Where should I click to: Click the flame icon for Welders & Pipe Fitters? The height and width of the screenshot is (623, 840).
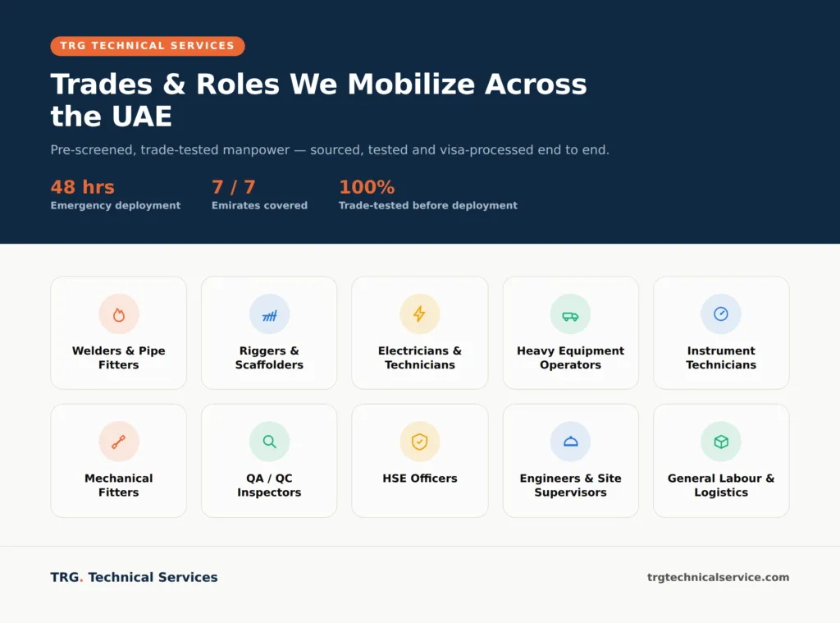[119, 314]
